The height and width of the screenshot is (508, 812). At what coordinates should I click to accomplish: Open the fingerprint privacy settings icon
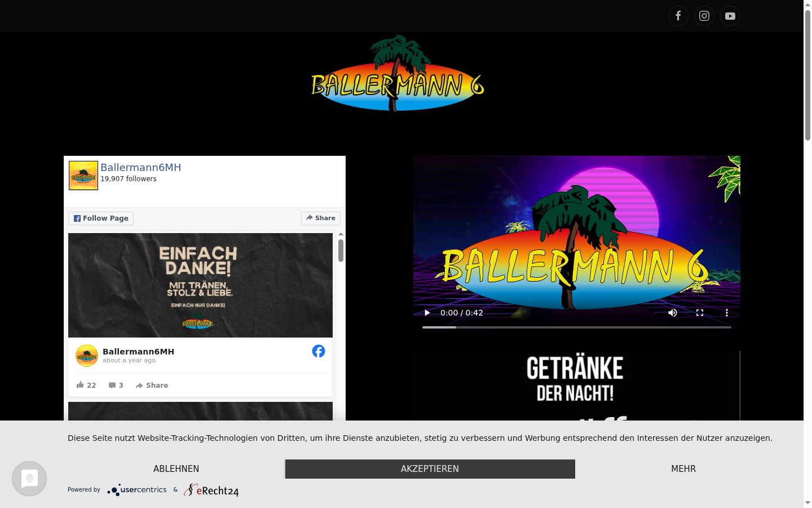29,479
